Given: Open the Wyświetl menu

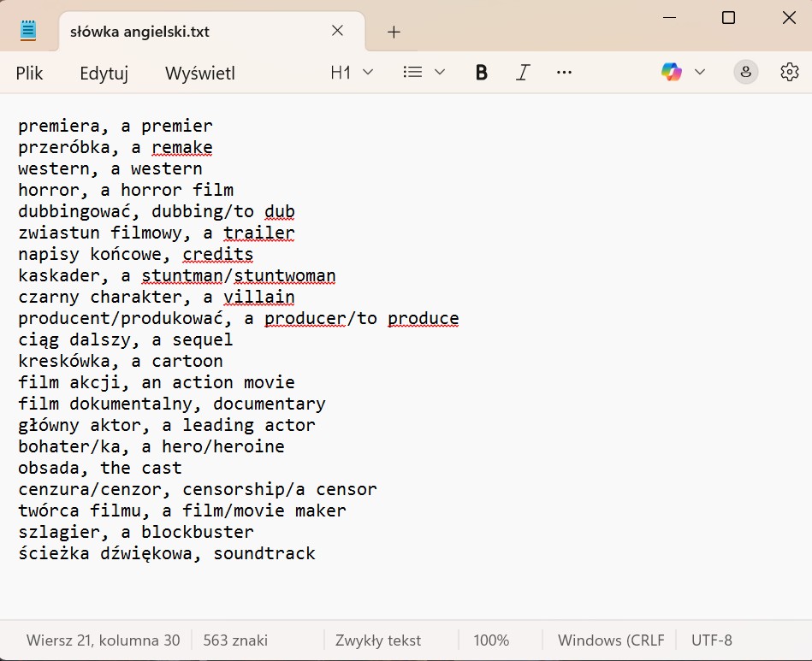Looking at the screenshot, I should (200, 73).
